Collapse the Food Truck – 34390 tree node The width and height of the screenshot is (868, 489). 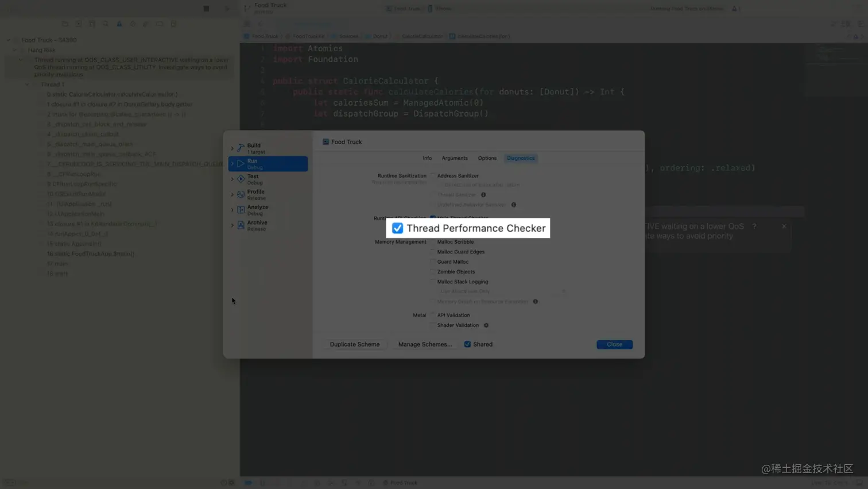click(x=8, y=40)
